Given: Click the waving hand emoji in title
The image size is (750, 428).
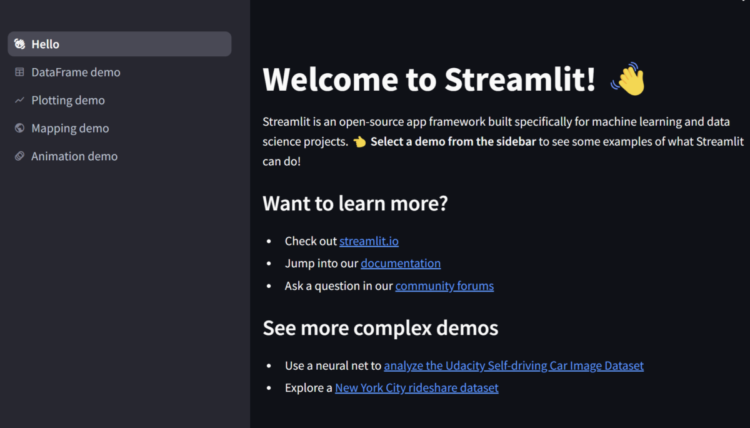Looking at the screenshot, I should coord(628,79).
